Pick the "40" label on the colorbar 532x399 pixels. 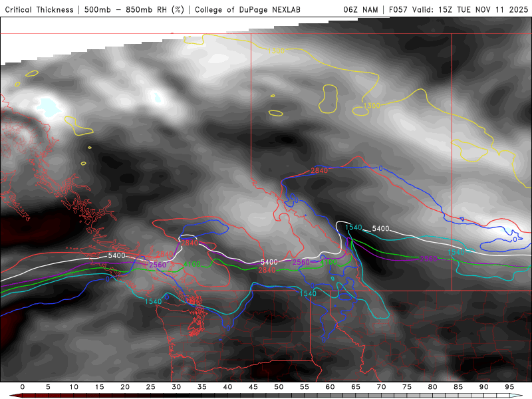pyautogui.click(x=227, y=387)
